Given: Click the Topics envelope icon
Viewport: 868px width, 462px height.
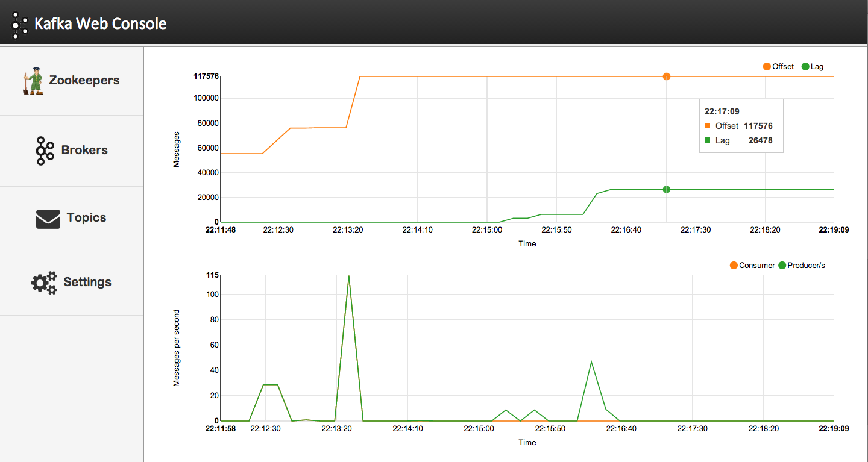Looking at the screenshot, I should (48, 219).
